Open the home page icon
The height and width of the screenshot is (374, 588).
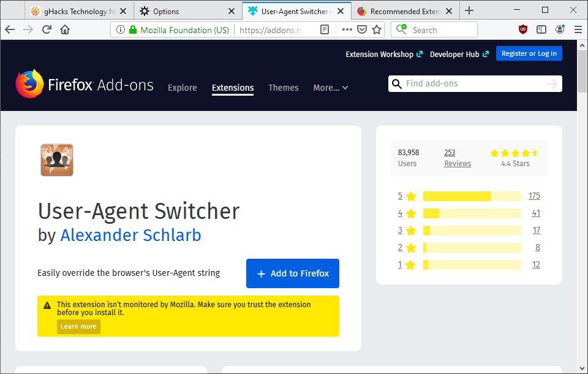tap(65, 29)
